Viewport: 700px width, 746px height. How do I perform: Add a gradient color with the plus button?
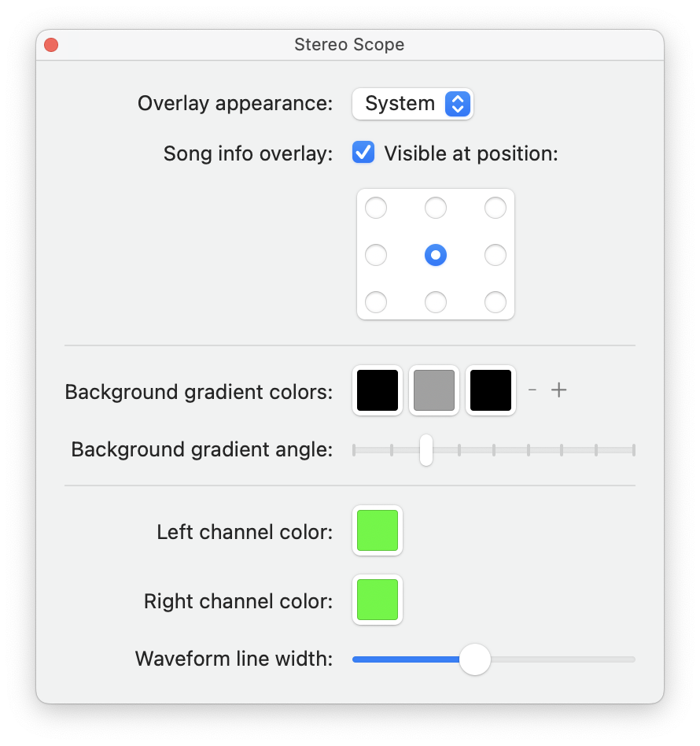tap(558, 390)
